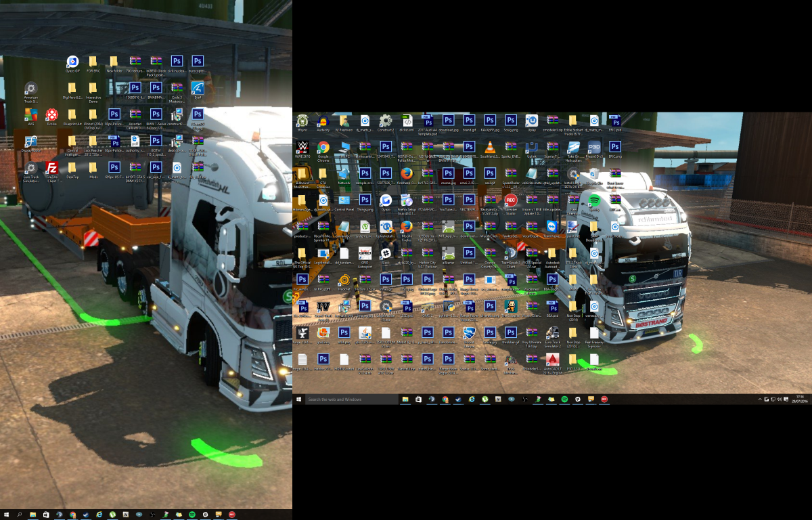
Task: Launch Construct 2
Action: pos(385,121)
